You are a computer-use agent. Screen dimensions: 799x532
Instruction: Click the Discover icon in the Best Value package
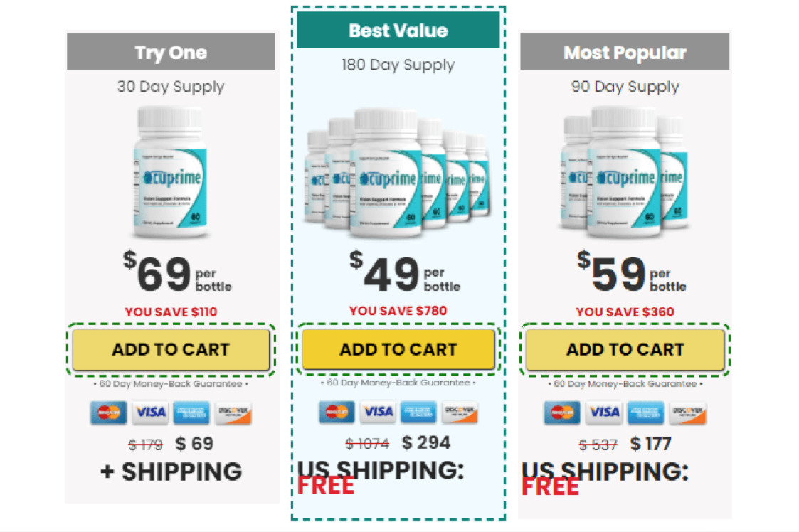460,412
